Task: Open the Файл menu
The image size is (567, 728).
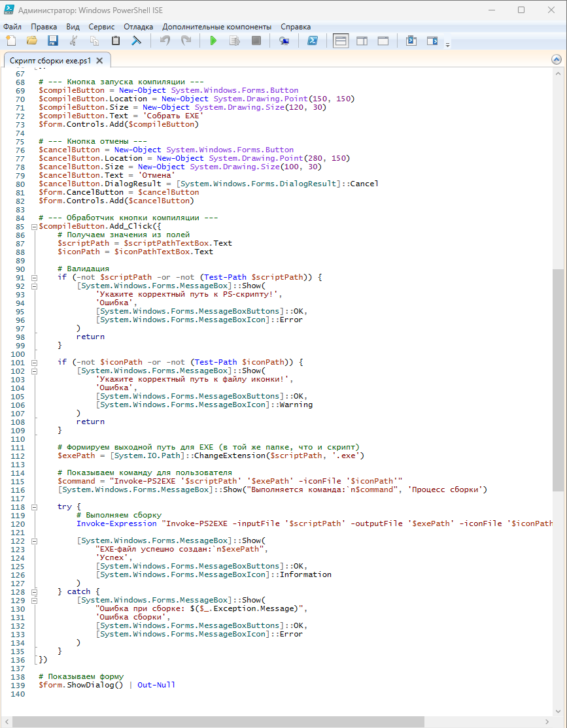Action: pyautogui.click(x=12, y=26)
